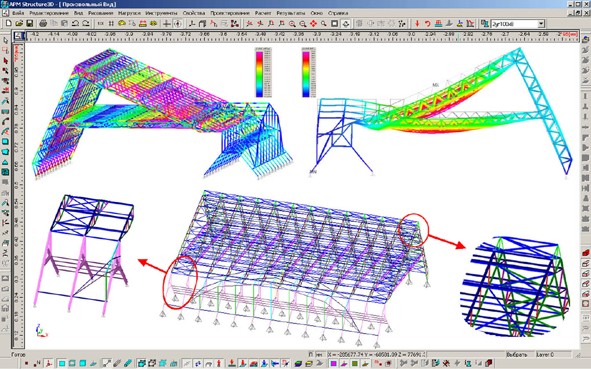The image size is (591, 369).
Task: Select the zoom-out magnifier icon
Action: 303,23
